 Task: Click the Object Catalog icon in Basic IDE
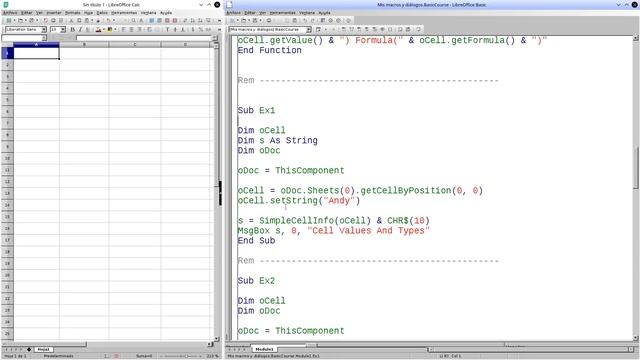pos(322,20)
